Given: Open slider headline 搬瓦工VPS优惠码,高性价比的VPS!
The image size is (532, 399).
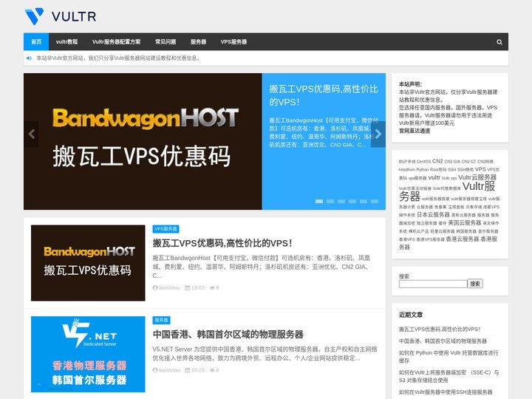Looking at the screenshot, I should pyautogui.click(x=324, y=95).
